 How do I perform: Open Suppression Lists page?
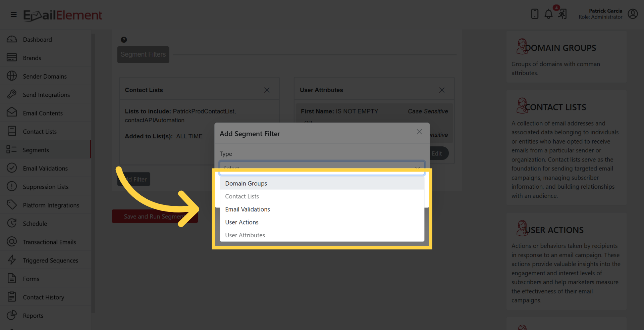pyautogui.click(x=46, y=187)
